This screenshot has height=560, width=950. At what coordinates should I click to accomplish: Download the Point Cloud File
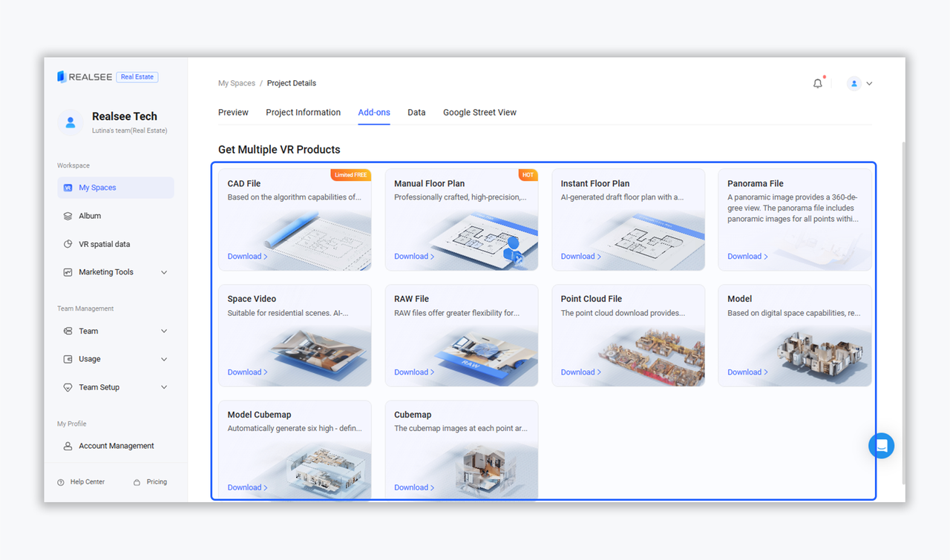(x=580, y=372)
